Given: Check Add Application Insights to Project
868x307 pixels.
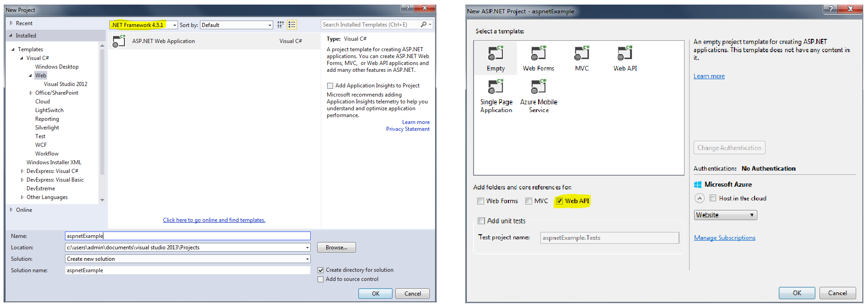Looking at the screenshot, I should pos(330,86).
